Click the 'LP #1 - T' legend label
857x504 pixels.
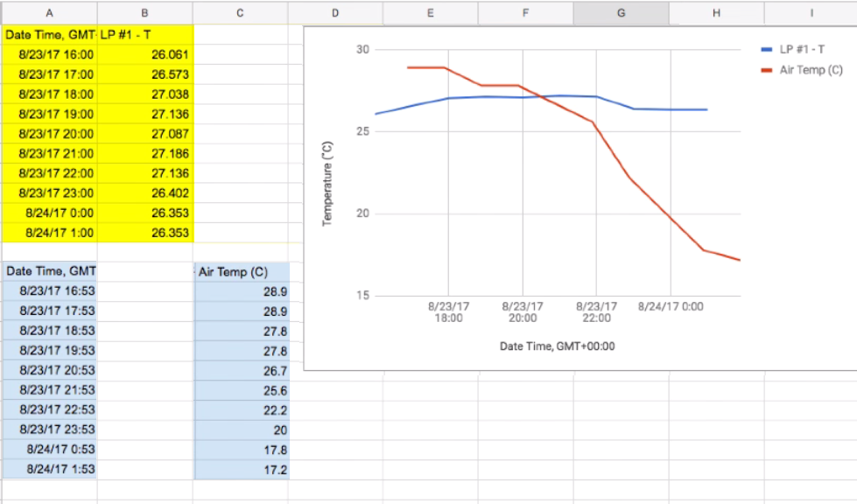click(803, 51)
